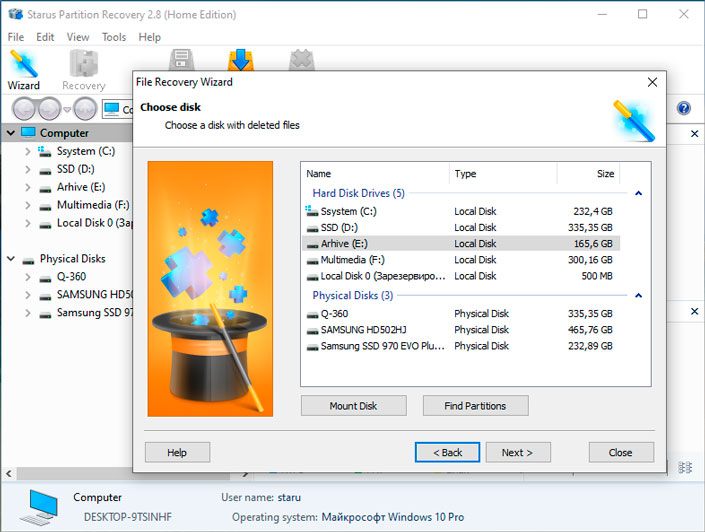This screenshot has width=705, height=532.
Task: Click the grayed puzzle toolbar icon
Action: [x=301, y=59]
